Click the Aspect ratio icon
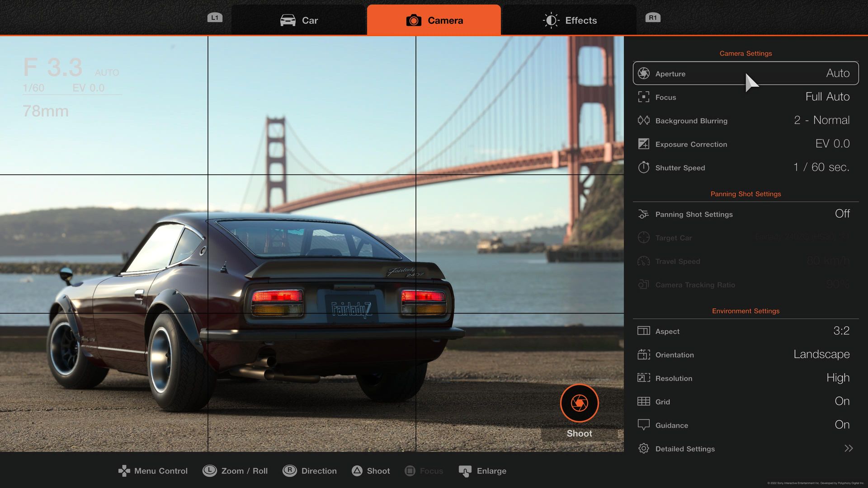Image resolution: width=868 pixels, height=488 pixels. pos(644,331)
